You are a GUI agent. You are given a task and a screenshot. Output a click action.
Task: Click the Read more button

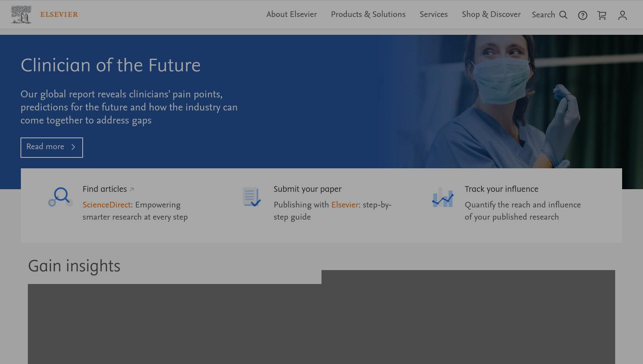(x=52, y=147)
